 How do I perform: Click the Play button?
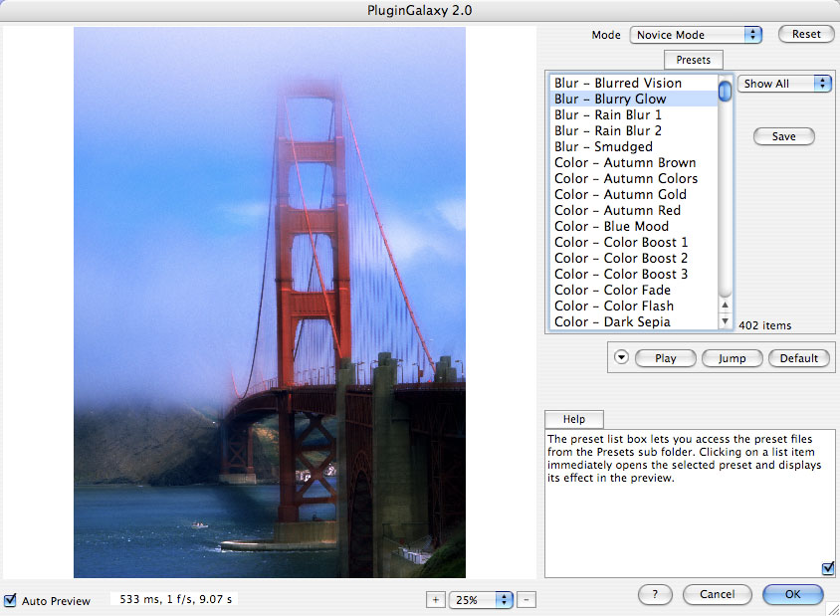[x=666, y=358]
